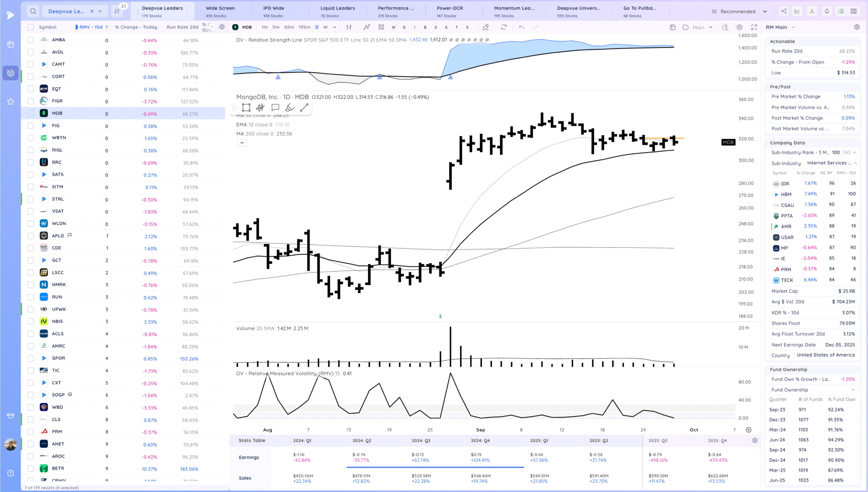Check the STRL row checkbox
The height and width of the screenshot is (492, 868).
pos(31,199)
